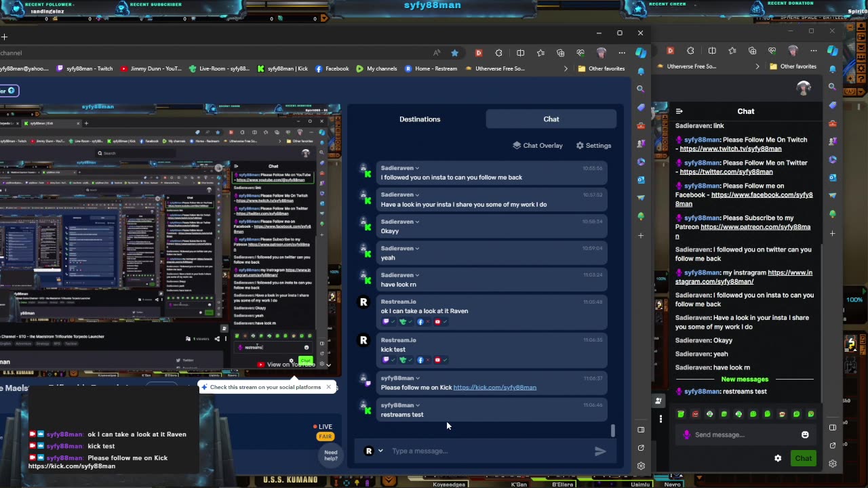The image size is (868, 488).
Task: Switch to the Destinations tab in Restream
Action: click(420, 119)
